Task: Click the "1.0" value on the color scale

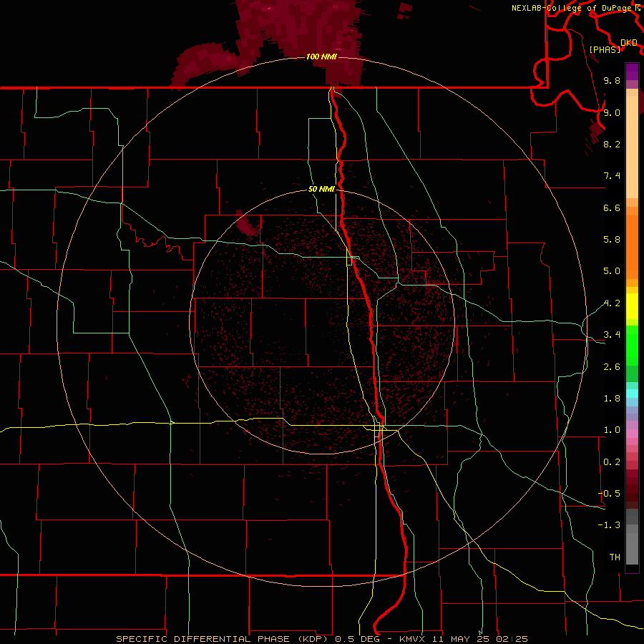Action: click(x=612, y=430)
